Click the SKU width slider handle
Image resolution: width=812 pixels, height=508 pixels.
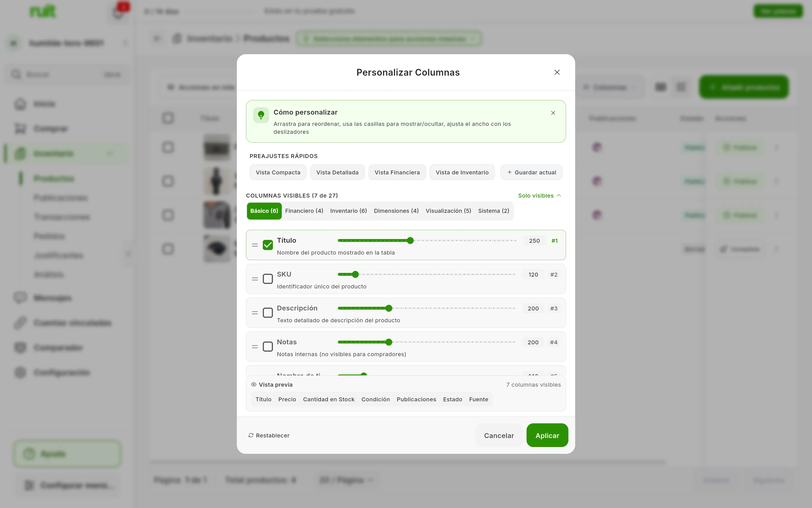point(355,274)
